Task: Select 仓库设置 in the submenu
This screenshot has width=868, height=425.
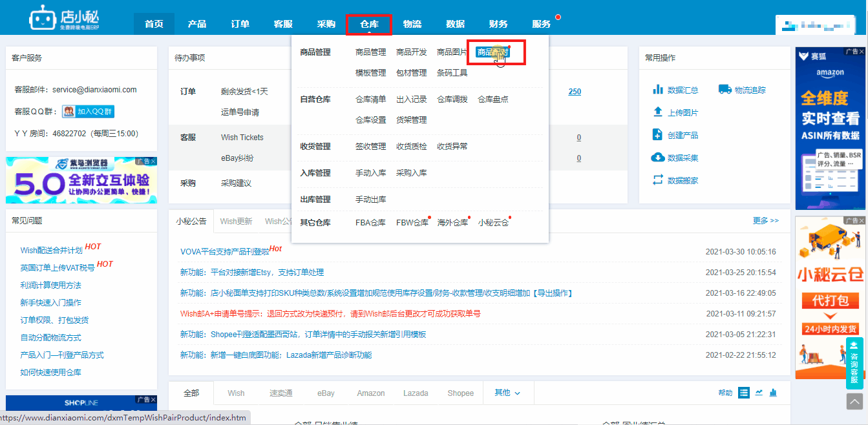Action: [x=370, y=120]
